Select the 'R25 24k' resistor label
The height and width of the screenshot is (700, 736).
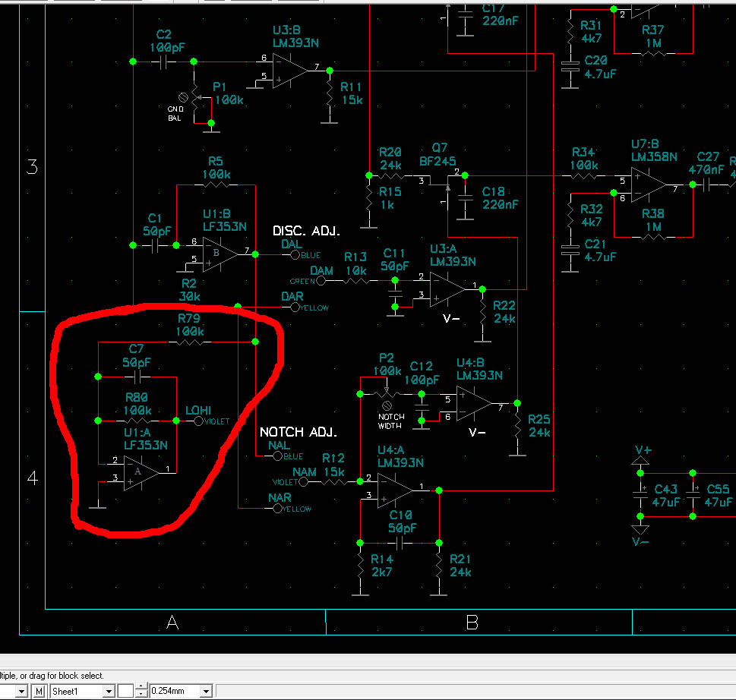point(539,425)
